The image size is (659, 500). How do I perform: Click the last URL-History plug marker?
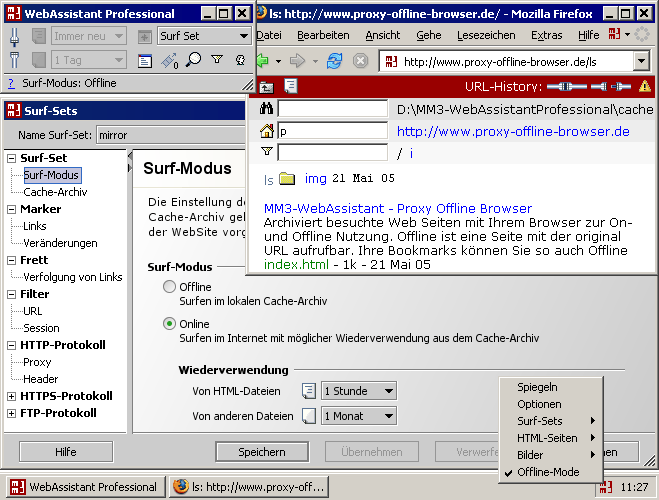621,87
